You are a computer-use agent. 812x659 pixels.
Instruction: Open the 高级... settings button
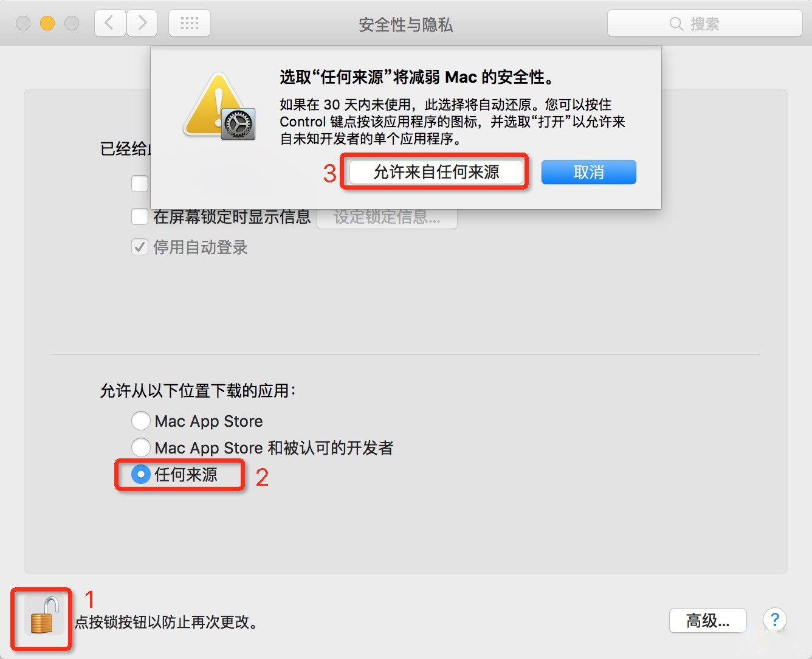click(x=708, y=621)
